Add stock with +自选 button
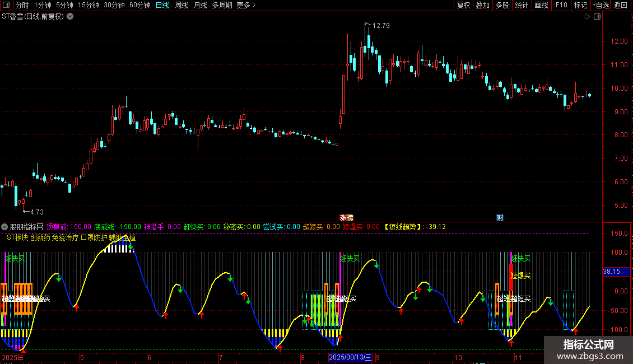633x364 pixels. click(600, 5)
